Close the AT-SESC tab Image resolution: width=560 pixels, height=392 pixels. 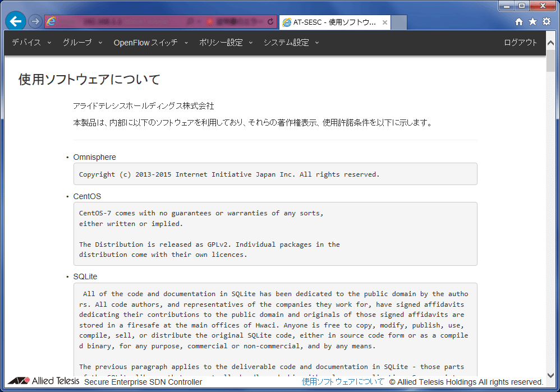click(x=384, y=22)
